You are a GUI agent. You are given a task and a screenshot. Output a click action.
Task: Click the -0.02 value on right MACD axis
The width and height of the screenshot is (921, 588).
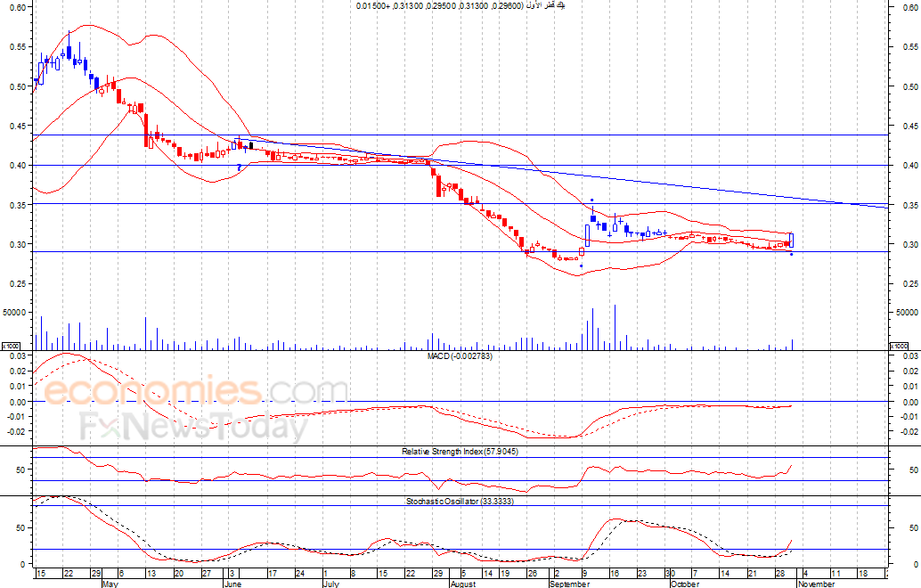pos(909,432)
